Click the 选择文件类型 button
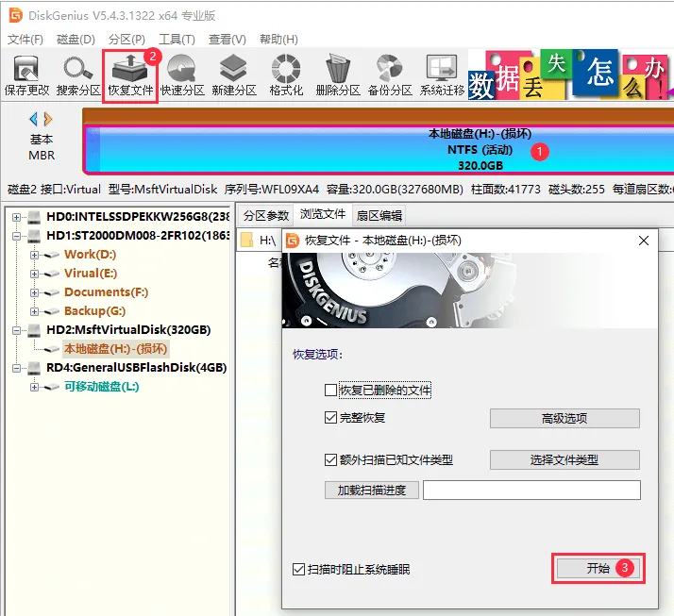 pos(564,460)
